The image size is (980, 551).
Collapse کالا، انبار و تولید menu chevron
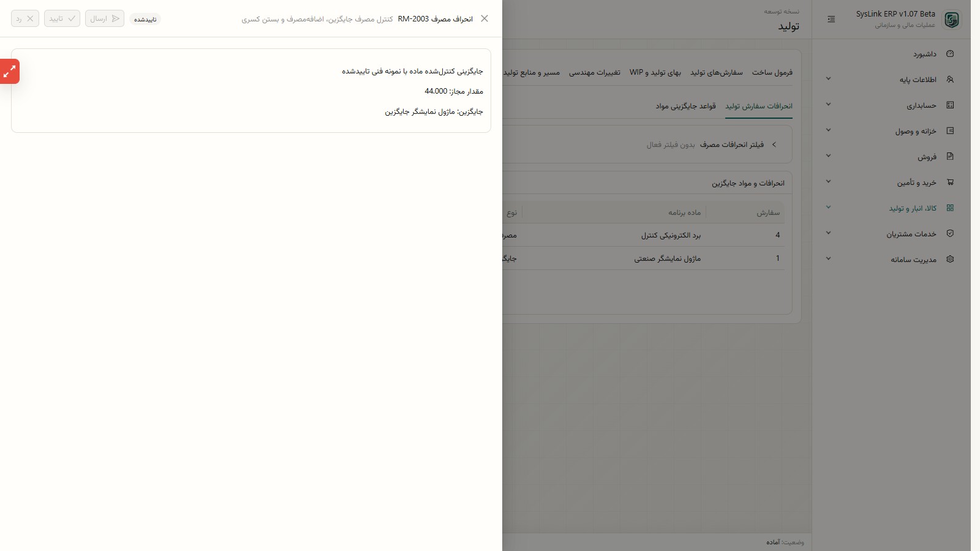(828, 208)
